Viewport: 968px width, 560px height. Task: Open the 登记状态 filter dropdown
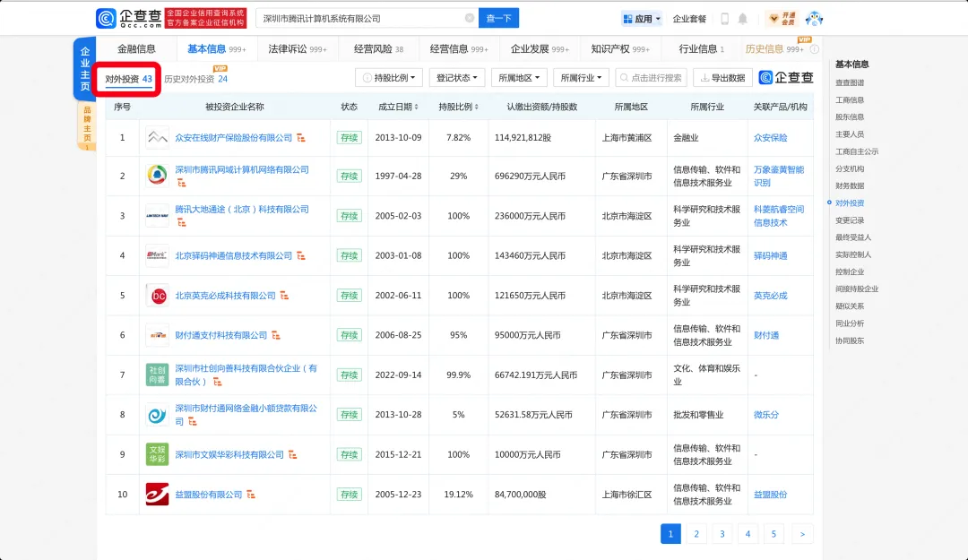[457, 78]
